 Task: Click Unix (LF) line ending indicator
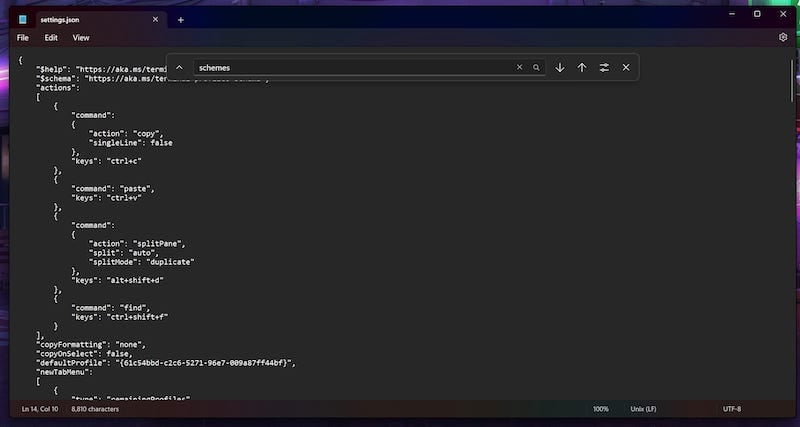coord(643,409)
